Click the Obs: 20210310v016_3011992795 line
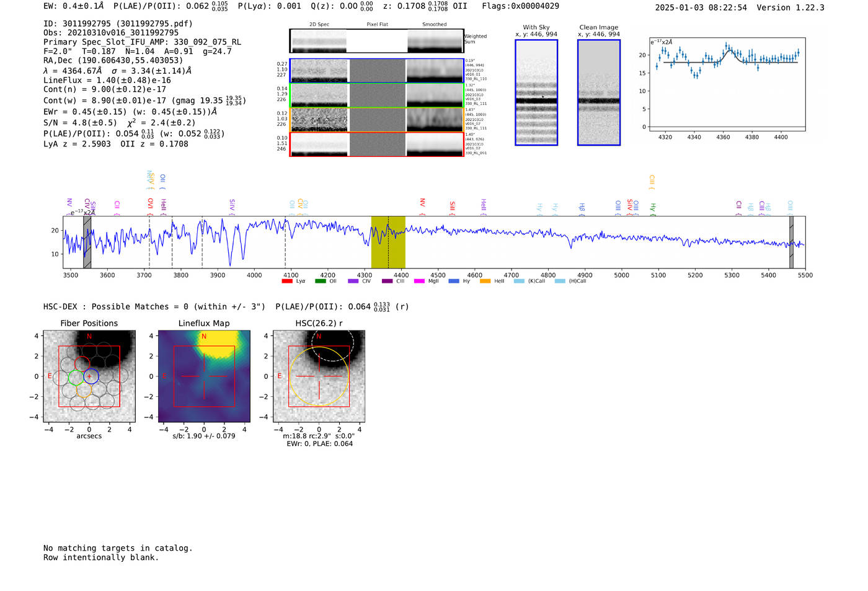868x591 pixels. 111,33
